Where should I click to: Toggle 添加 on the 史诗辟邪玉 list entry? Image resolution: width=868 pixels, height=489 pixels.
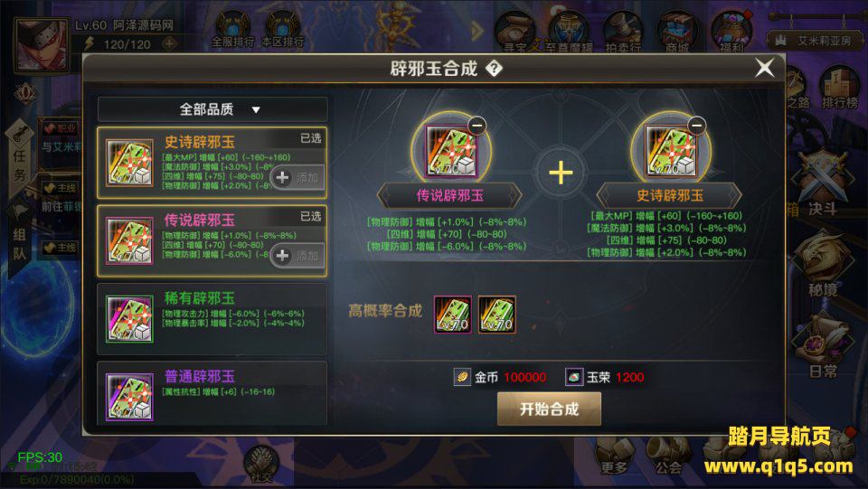[x=297, y=177]
